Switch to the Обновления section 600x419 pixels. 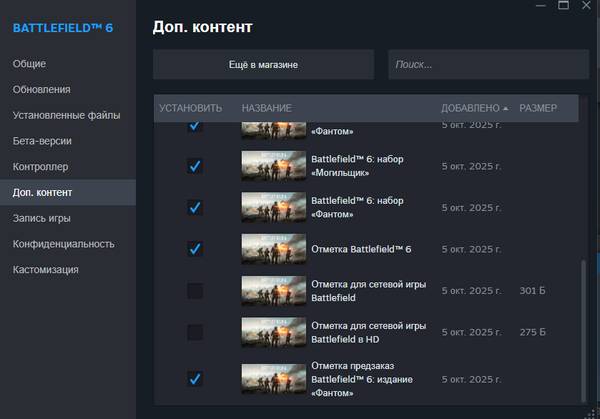(41, 90)
